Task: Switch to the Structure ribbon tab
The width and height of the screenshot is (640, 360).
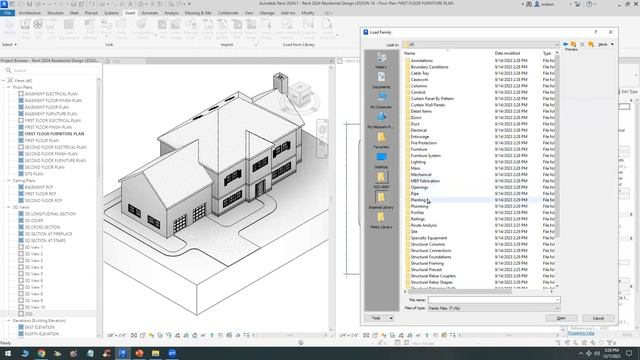Action: 55,13
